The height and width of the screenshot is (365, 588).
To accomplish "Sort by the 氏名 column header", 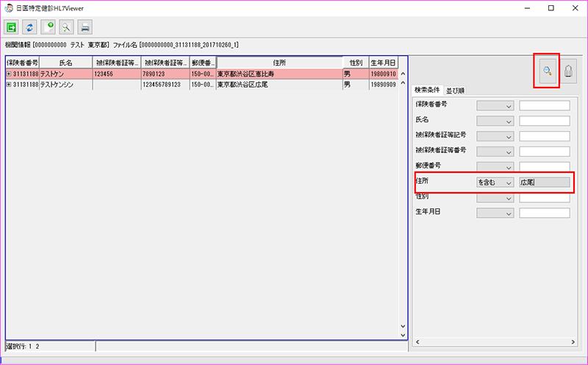I will coord(65,63).
